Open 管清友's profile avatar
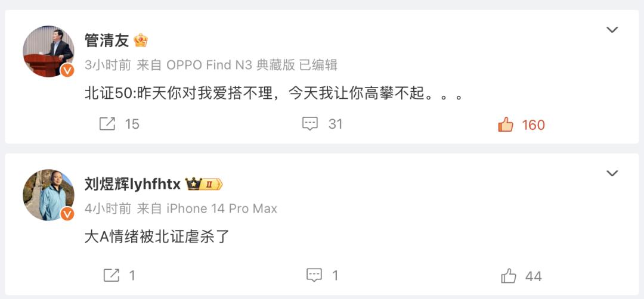 pos(48,51)
